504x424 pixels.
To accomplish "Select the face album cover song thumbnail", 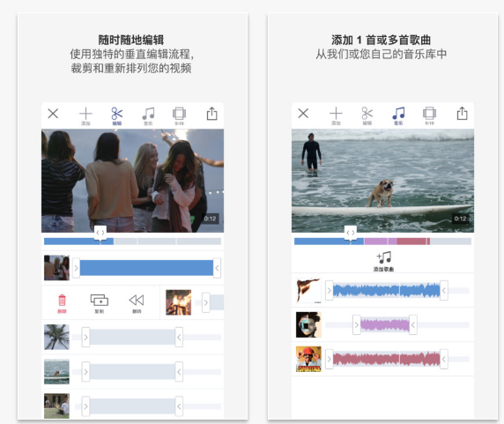I will click(308, 324).
